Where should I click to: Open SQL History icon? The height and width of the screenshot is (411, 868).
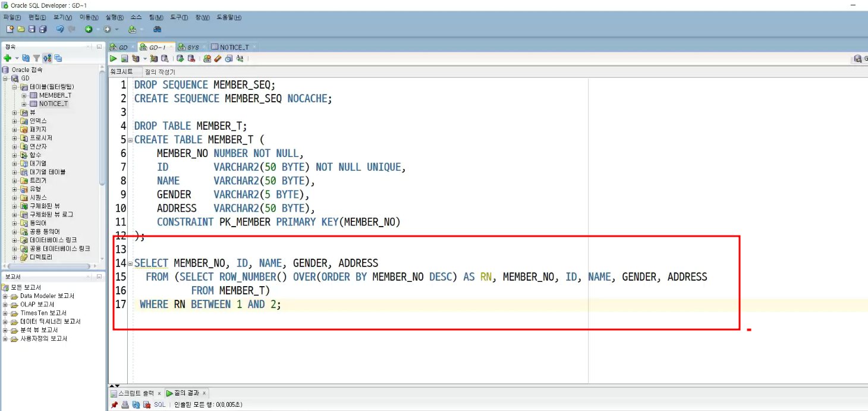pyautogui.click(x=228, y=58)
